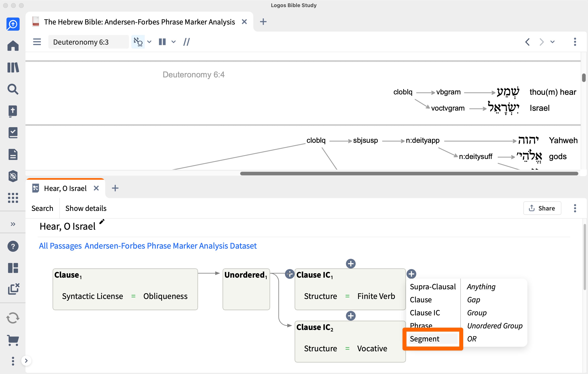Screen dimensions: 588x374
Task: Click the Sync circular arrows icon
Action: click(x=13, y=318)
